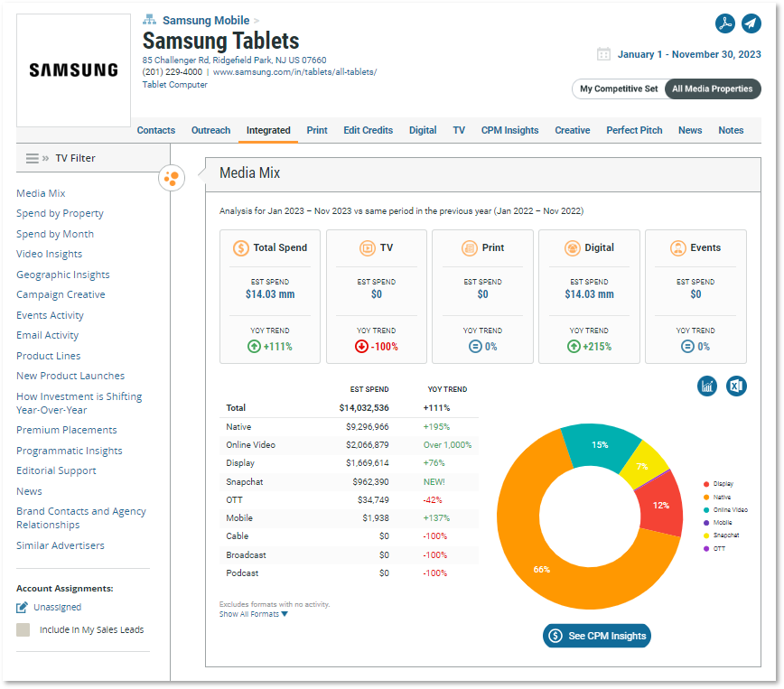Open the Perfect Pitch tab

[x=634, y=130]
